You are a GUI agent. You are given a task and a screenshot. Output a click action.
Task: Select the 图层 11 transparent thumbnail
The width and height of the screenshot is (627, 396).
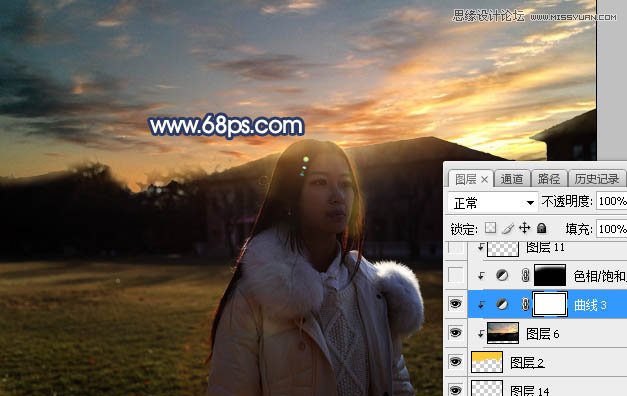(x=503, y=249)
